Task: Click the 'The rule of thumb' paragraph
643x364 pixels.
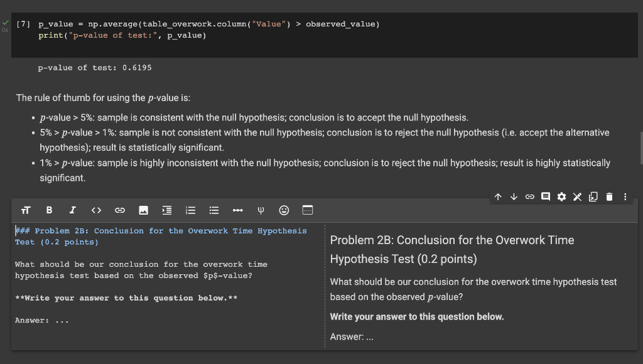Action: tap(104, 98)
